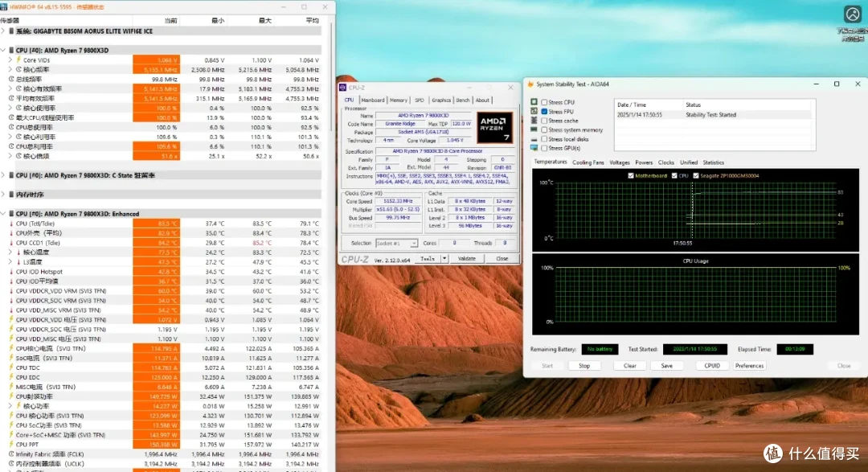The height and width of the screenshot is (472, 868).
Task: Expand the 内存时序 group
Action: 3,195
